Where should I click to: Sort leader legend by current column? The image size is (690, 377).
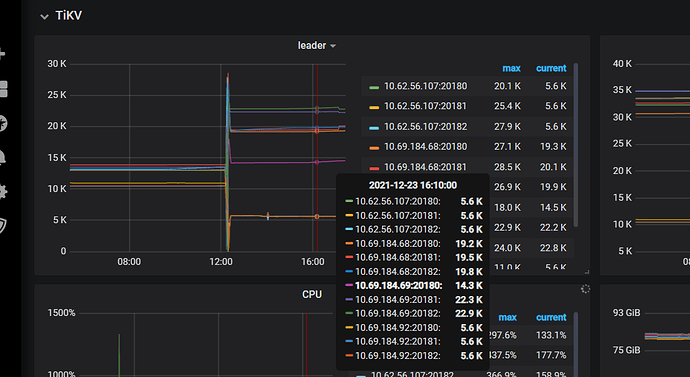(x=551, y=68)
